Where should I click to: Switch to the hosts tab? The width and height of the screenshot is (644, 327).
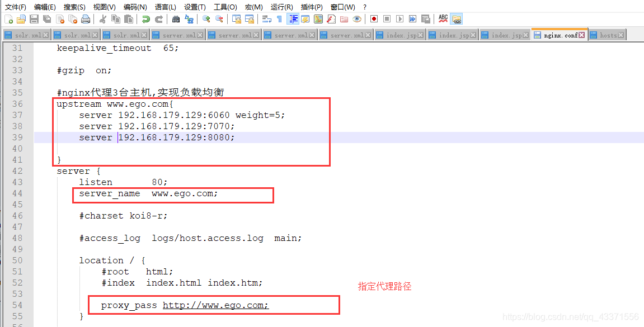608,35
